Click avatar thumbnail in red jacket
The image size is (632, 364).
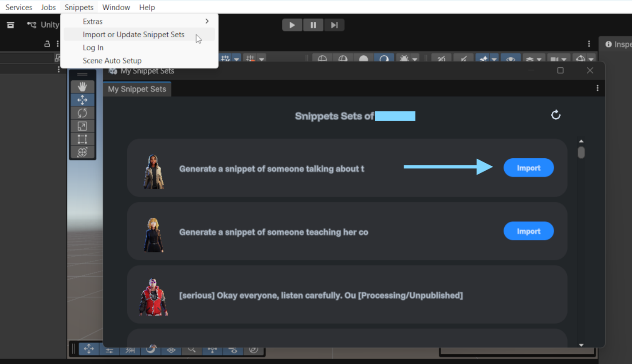tap(153, 297)
